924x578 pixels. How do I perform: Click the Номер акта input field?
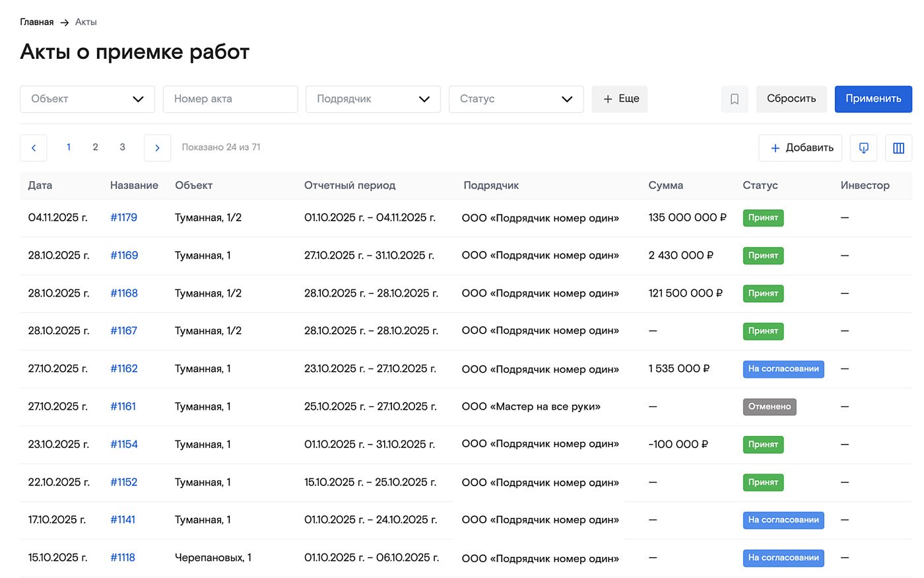coord(230,99)
